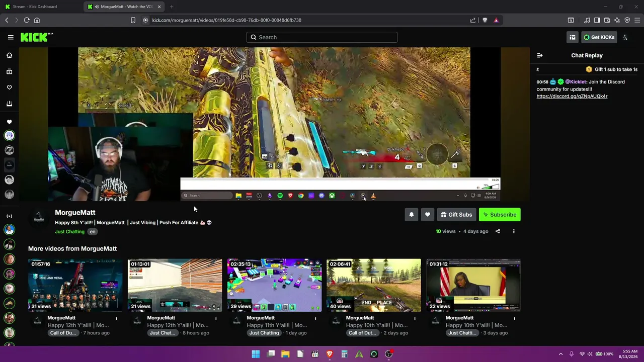This screenshot has width=644, height=362.
Task: Open the sidebar icon below the heart outline
Action: [9, 104]
